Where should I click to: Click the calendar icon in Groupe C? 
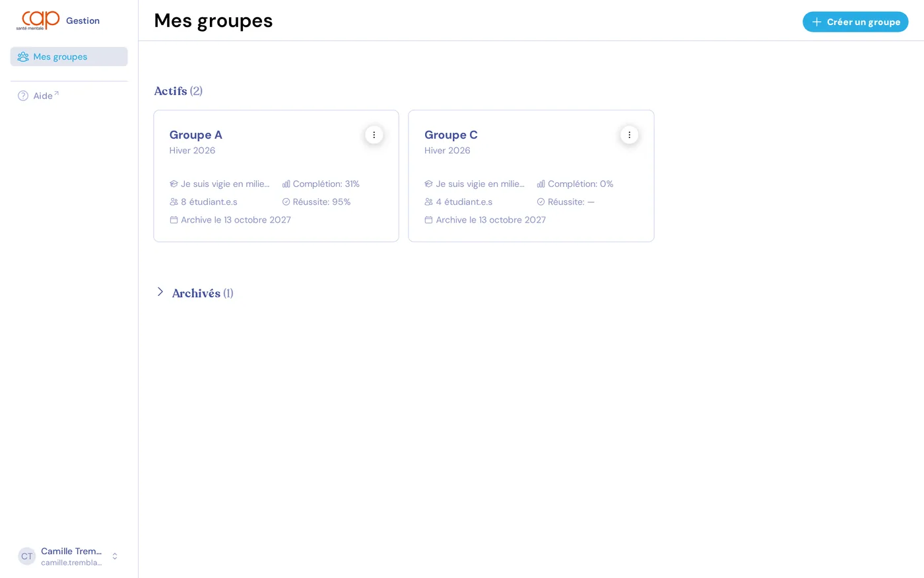428,219
